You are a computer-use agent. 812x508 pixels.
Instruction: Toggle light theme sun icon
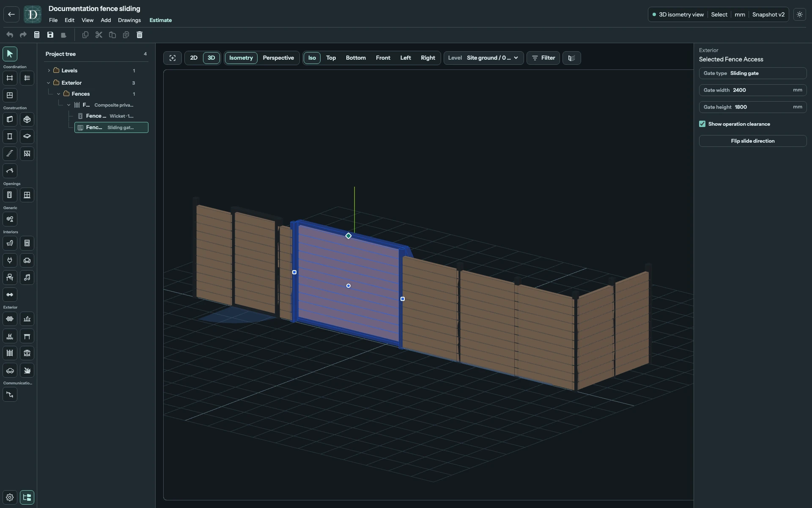(x=800, y=14)
